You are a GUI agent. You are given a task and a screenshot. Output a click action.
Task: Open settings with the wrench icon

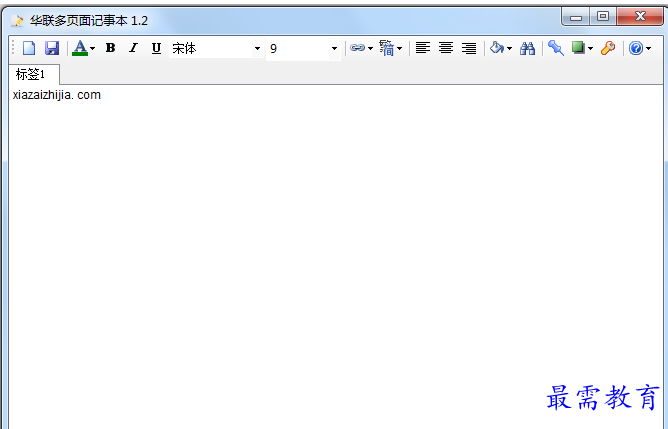pos(608,48)
